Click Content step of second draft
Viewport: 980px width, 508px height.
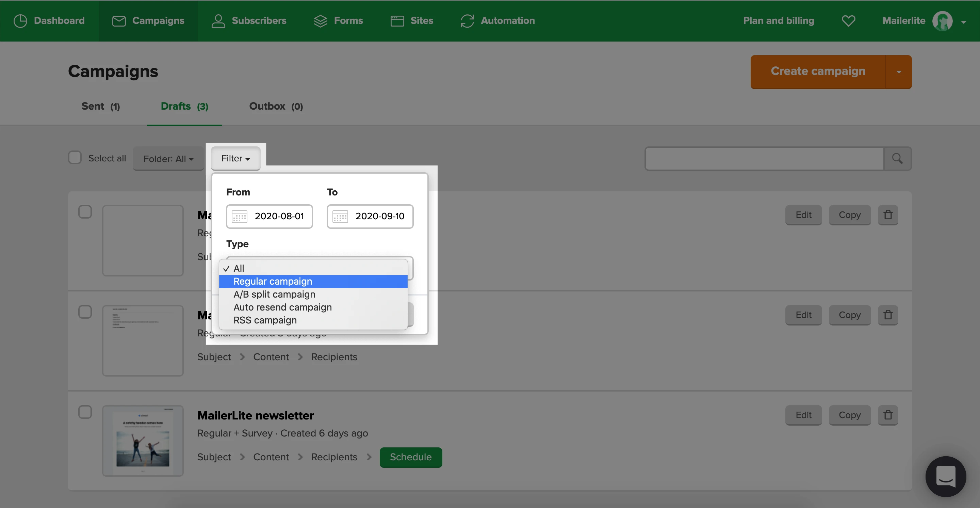tap(271, 357)
